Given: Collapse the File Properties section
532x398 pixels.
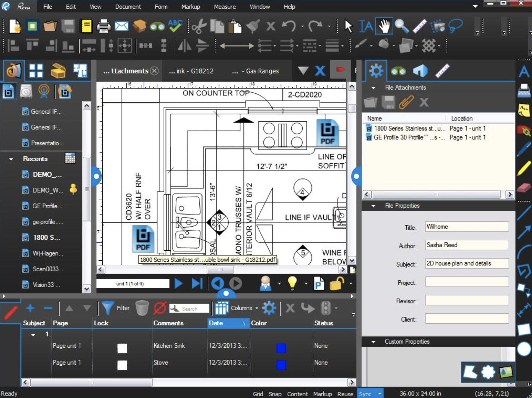Looking at the screenshot, I should (373, 206).
